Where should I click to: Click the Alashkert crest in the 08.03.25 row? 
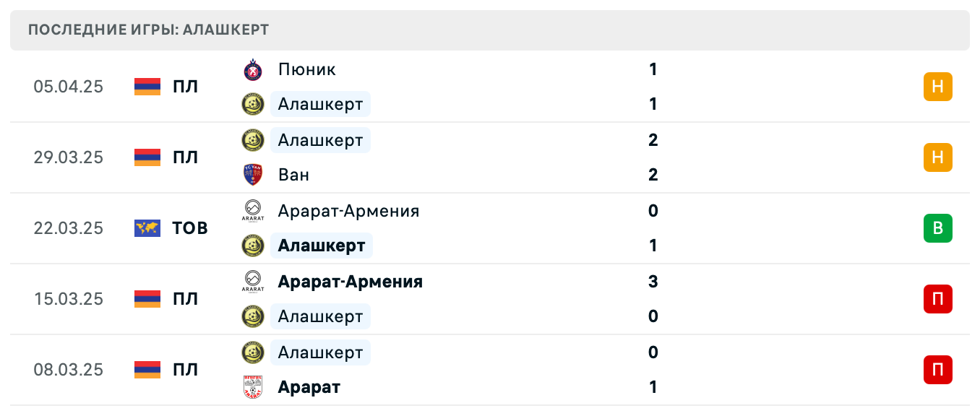[x=253, y=352]
